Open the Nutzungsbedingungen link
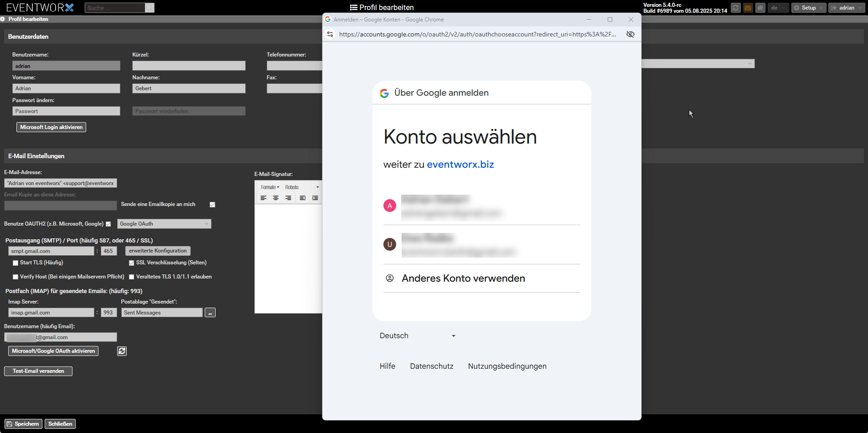This screenshot has height=433, width=868. click(507, 366)
